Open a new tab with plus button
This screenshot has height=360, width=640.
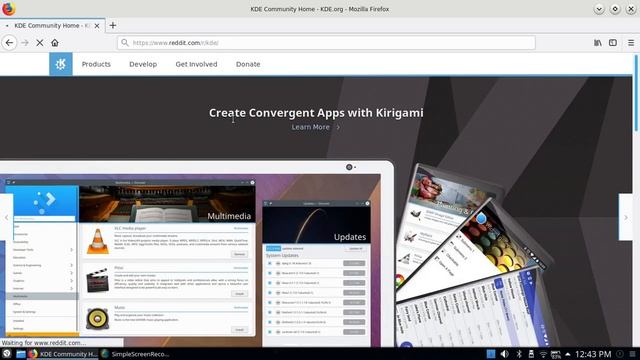[113, 25]
